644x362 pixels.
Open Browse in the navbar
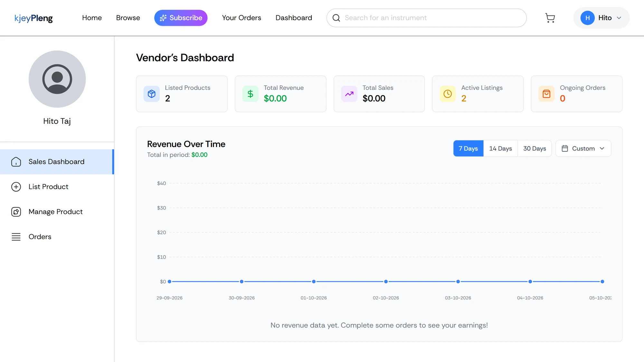[x=128, y=18]
